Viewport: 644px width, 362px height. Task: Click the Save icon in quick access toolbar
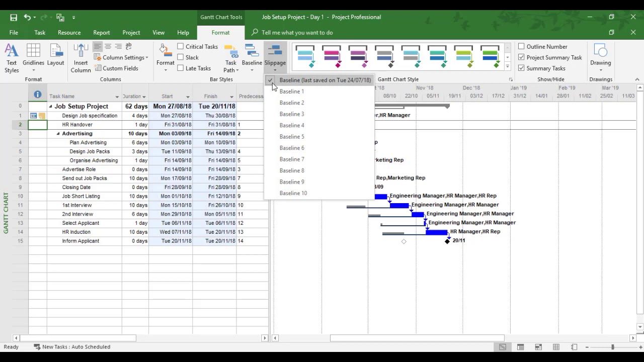(x=14, y=17)
